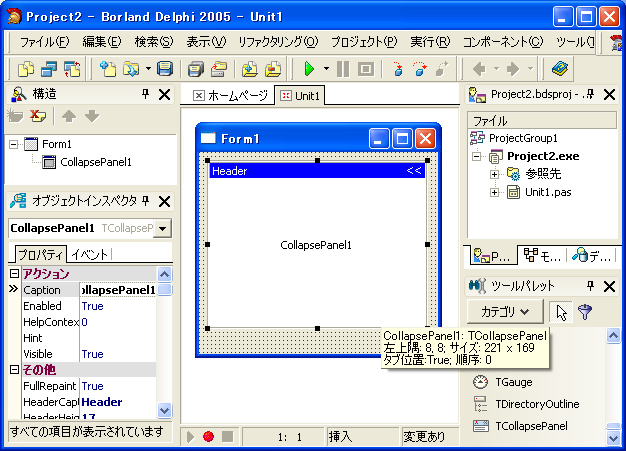The height and width of the screenshot is (451, 626).
Task: Switch to the ホームページ tab
Action: (230, 95)
